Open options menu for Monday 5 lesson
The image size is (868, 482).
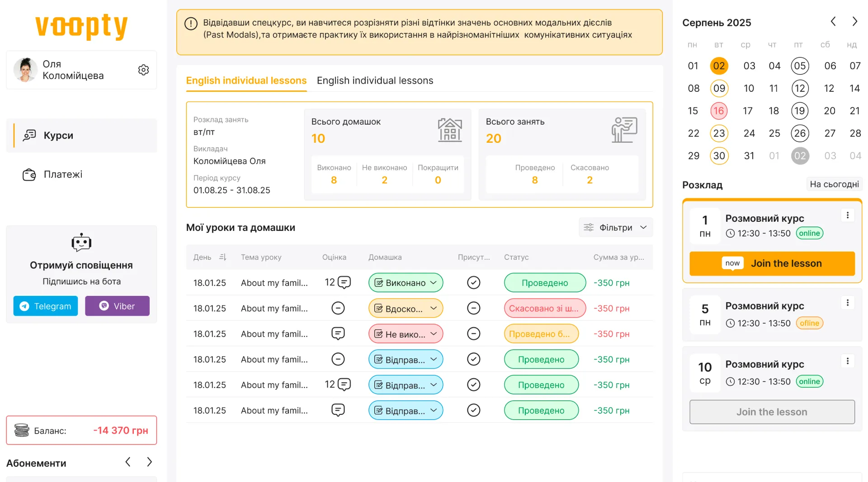848,303
